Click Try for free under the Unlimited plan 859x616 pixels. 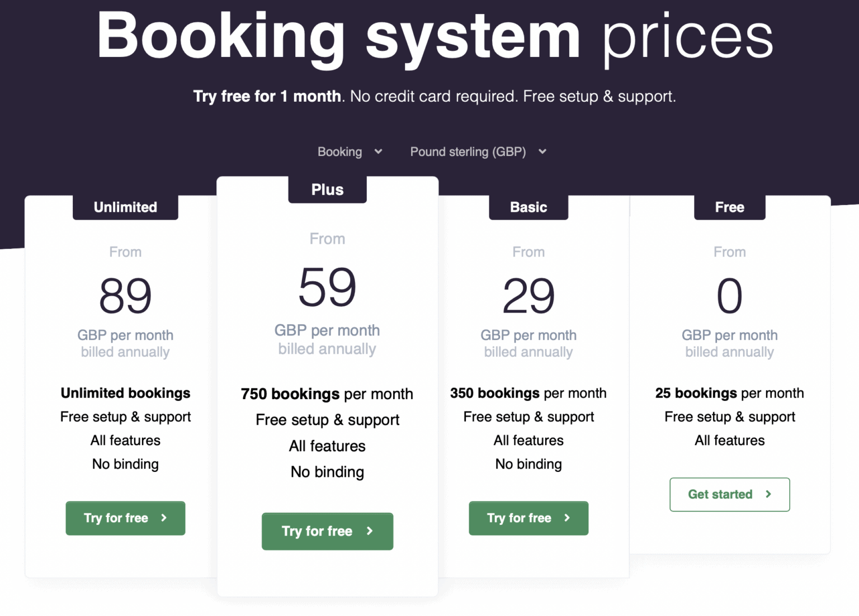click(125, 518)
